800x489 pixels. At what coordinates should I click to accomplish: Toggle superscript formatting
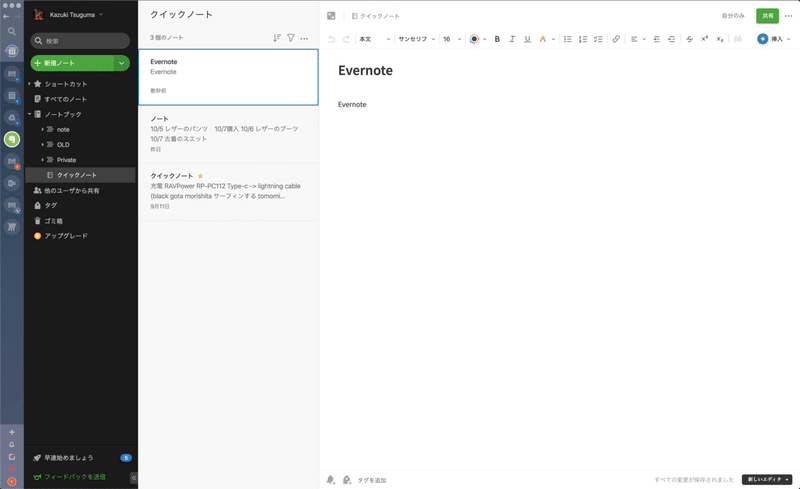click(705, 39)
